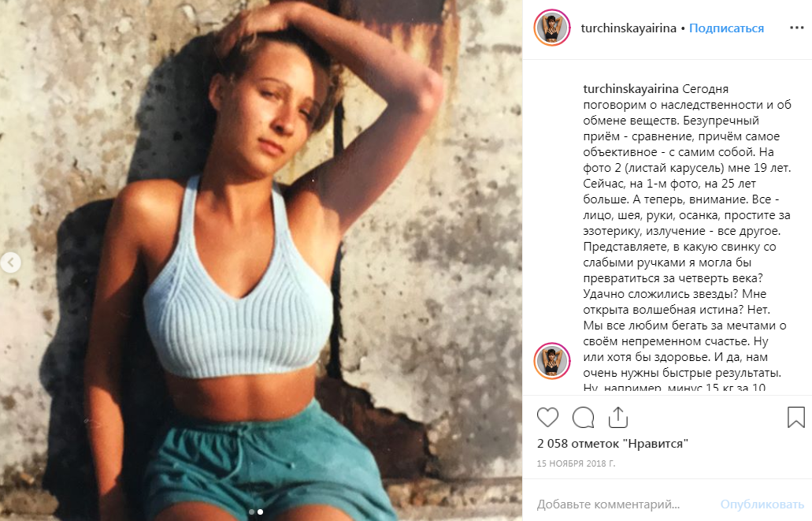Share the post using the share icon
Screen dimensions: 812x521
[x=618, y=417]
